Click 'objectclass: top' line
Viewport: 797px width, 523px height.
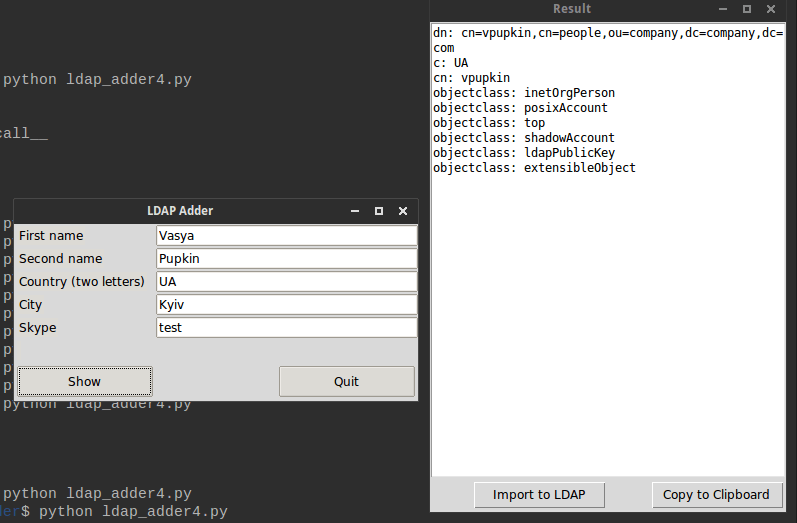tap(489, 123)
